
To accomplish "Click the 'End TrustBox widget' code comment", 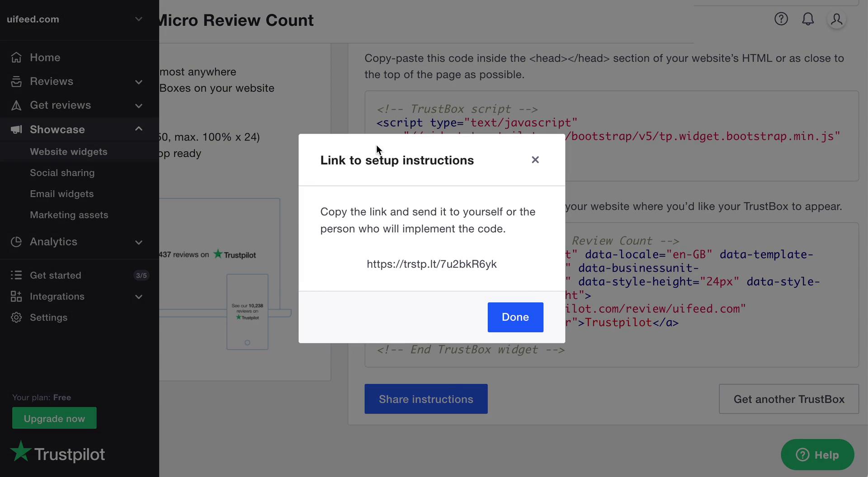I will [x=471, y=350].
